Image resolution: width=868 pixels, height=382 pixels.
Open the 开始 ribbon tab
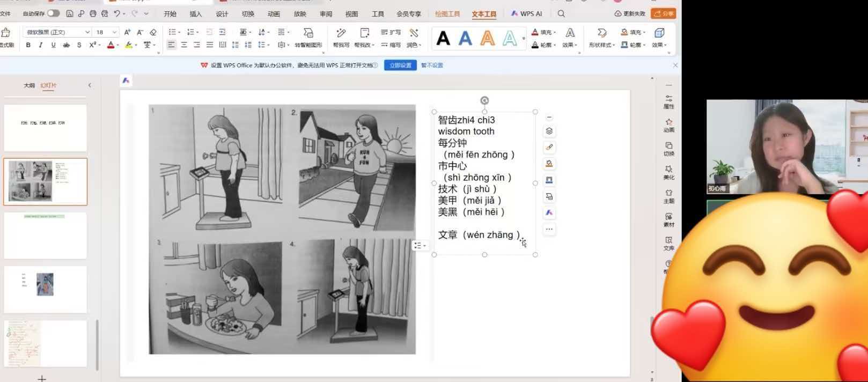(x=170, y=14)
